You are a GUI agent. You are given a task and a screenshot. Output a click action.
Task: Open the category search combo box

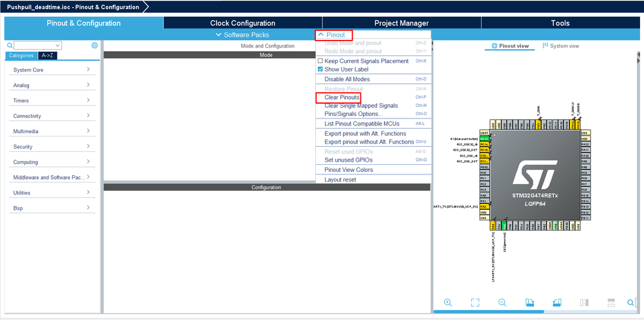click(x=38, y=45)
